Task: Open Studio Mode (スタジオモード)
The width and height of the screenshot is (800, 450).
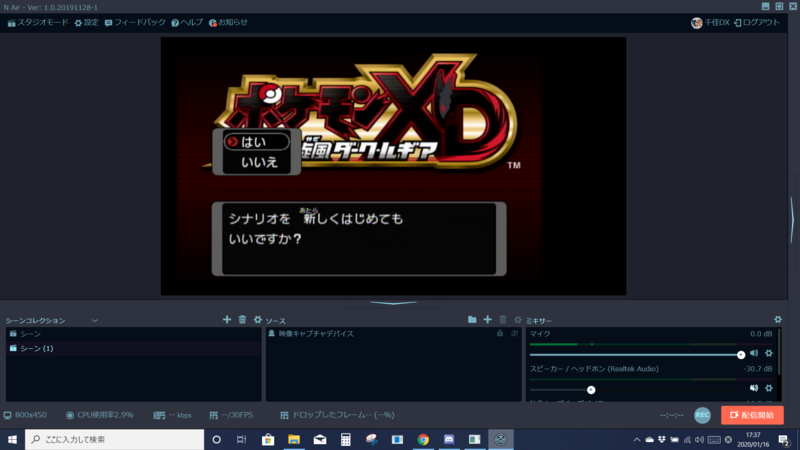Action: pos(38,22)
